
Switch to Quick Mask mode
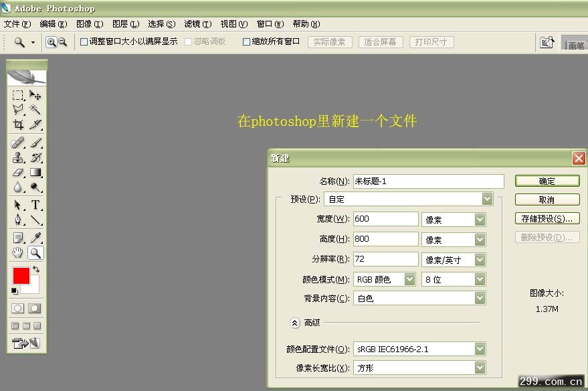tap(35, 309)
